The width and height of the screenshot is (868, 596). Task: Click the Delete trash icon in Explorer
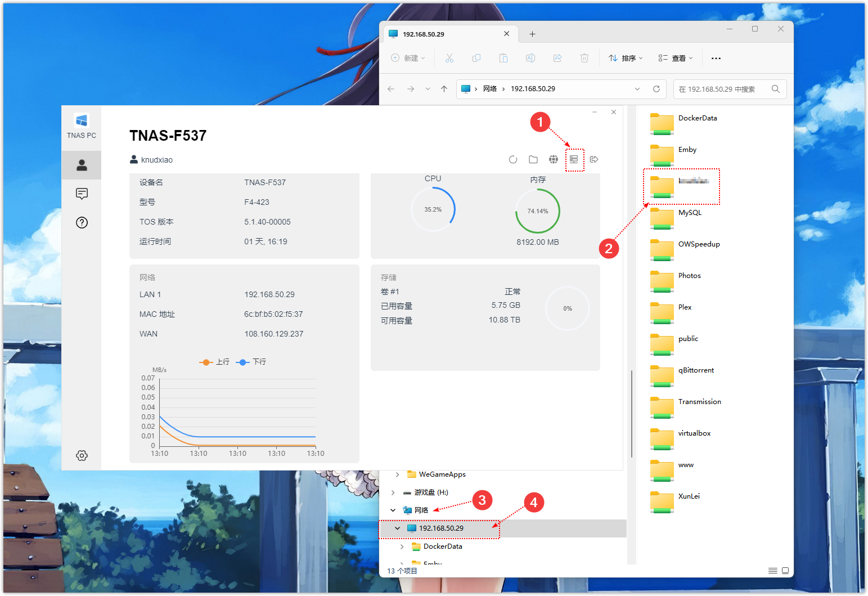pyautogui.click(x=584, y=58)
